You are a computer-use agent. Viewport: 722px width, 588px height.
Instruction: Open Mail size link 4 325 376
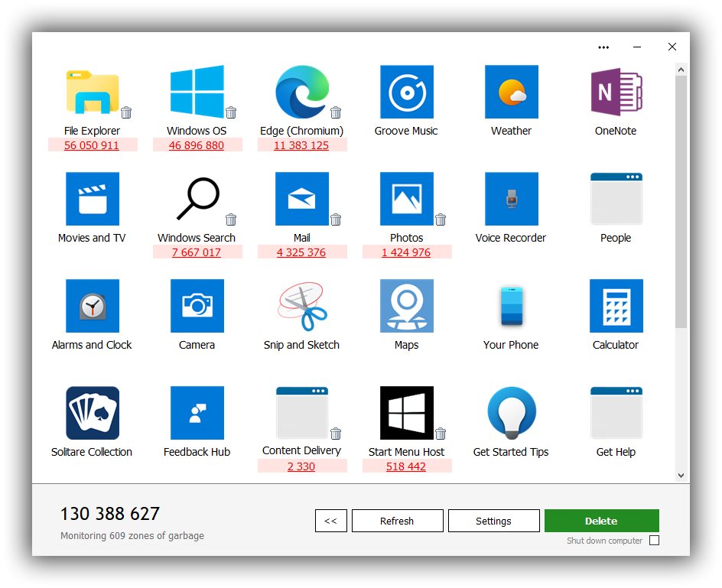tap(301, 252)
